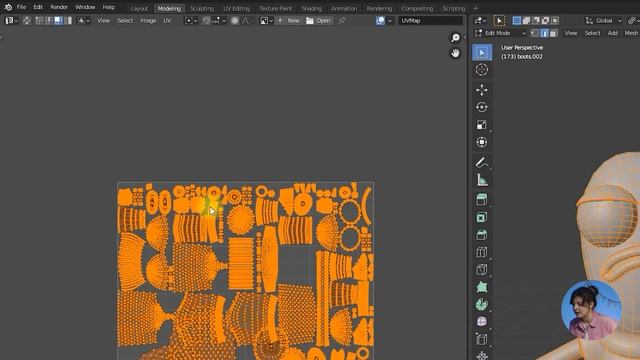Open the Window menu

[85, 7]
